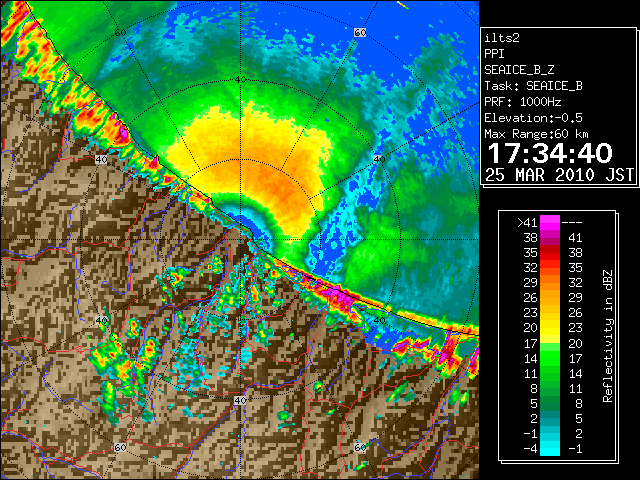Image resolution: width=640 pixels, height=480 pixels.
Task: Click the large '17:34:40' timestamp
Action: (550, 153)
